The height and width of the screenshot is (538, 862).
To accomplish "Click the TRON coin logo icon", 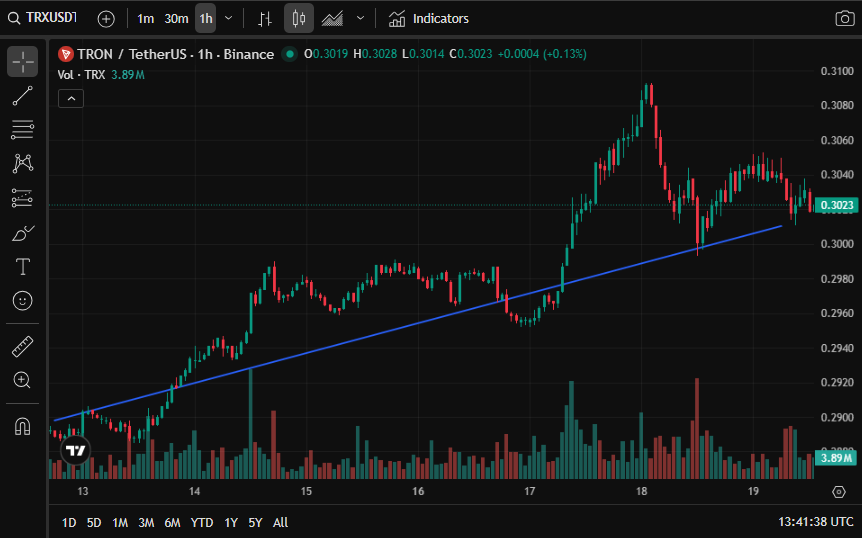I will pos(65,54).
